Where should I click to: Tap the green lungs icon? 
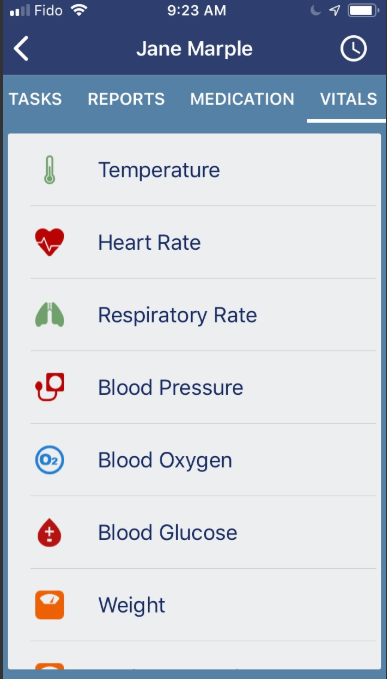(49, 315)
